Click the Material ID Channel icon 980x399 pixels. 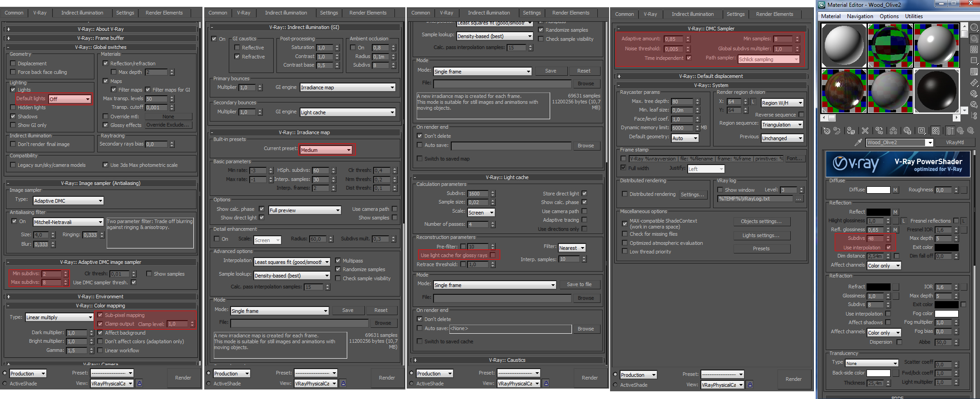pos(921,131)
